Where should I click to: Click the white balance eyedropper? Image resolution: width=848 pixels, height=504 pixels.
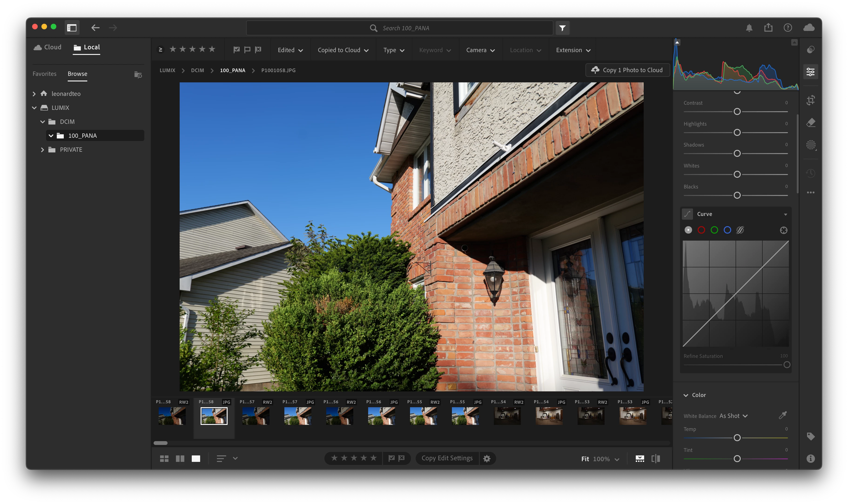click(x=782, y=415)
